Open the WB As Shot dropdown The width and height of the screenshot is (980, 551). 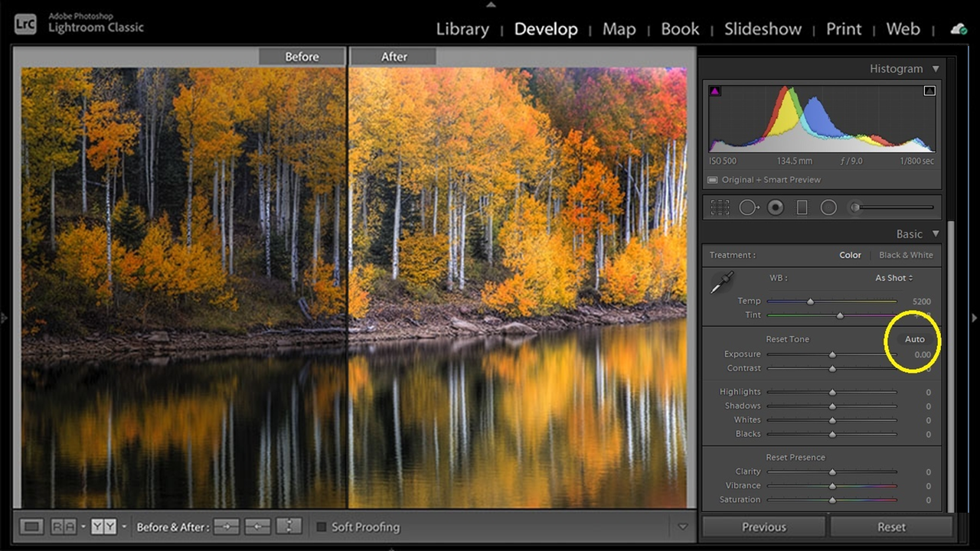(894, 278)
